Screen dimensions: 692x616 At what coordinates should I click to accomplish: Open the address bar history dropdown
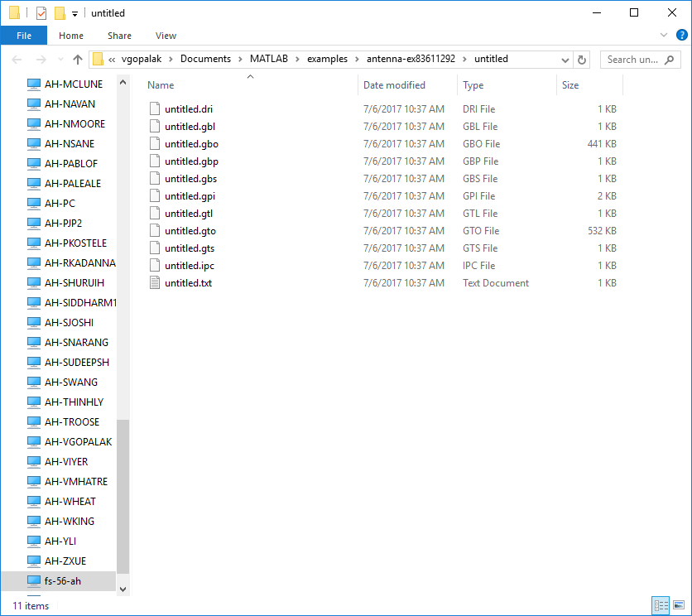click(565, 59)
